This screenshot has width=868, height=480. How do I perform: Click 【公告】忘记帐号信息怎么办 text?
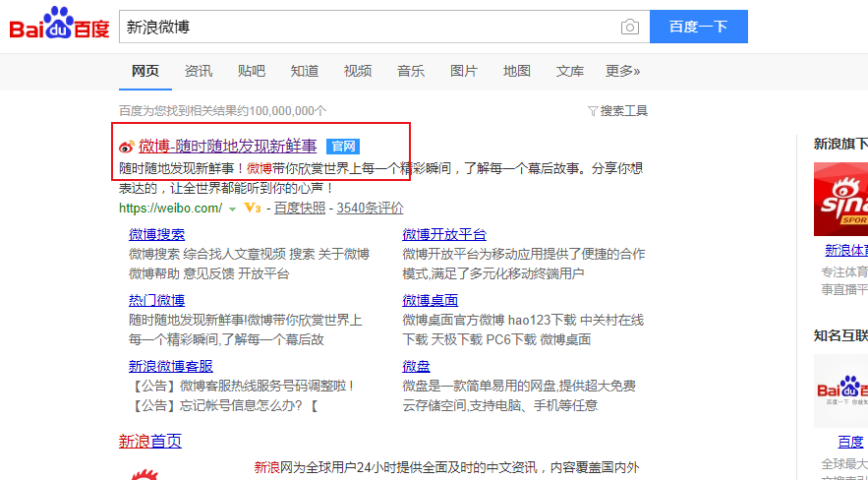224,406
